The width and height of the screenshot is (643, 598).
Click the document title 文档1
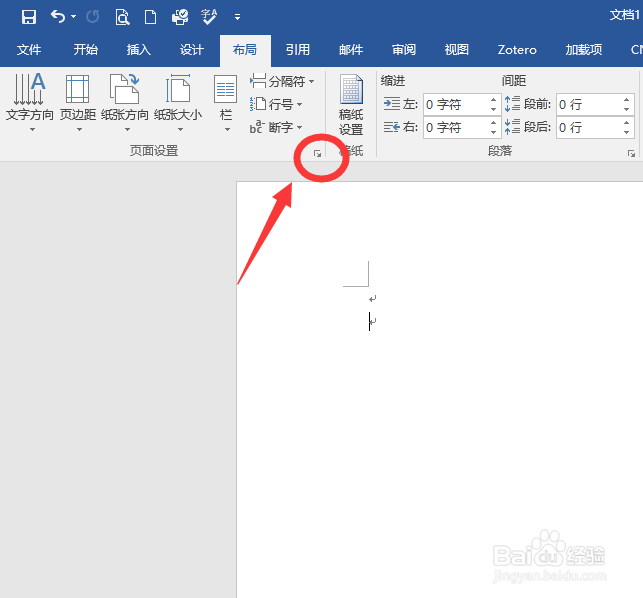pyautogui.click(x=624, y=15)
